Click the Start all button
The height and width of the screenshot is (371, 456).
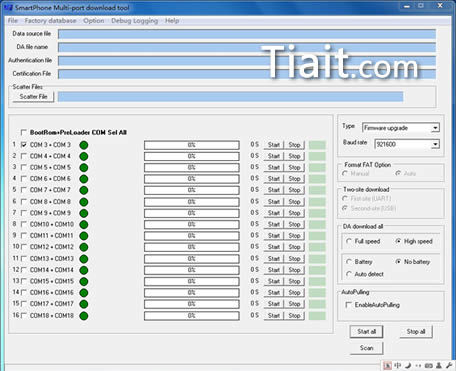(366, 331)
